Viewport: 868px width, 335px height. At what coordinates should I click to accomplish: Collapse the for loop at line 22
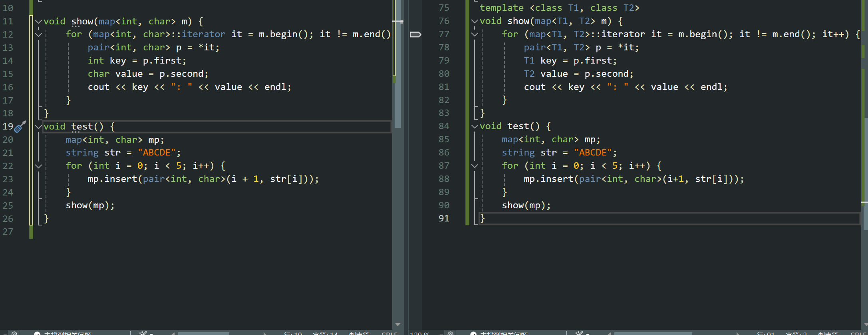point(38,166)
